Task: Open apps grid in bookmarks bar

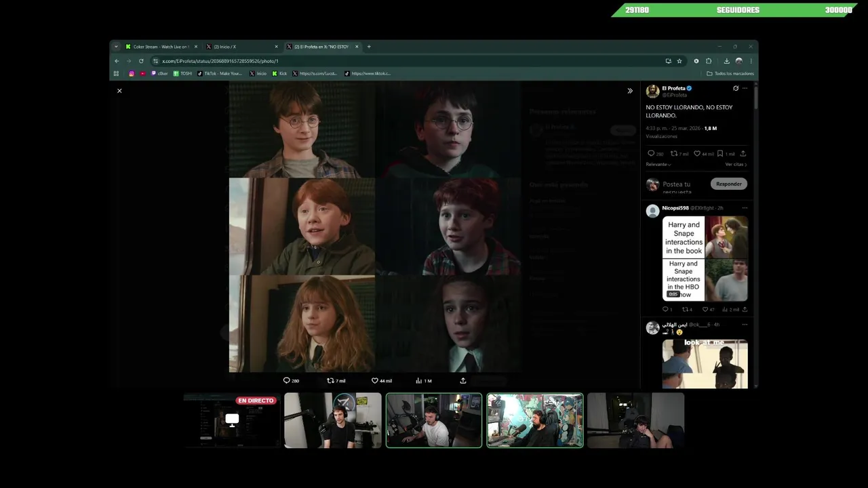Action: tap(116, 73)
